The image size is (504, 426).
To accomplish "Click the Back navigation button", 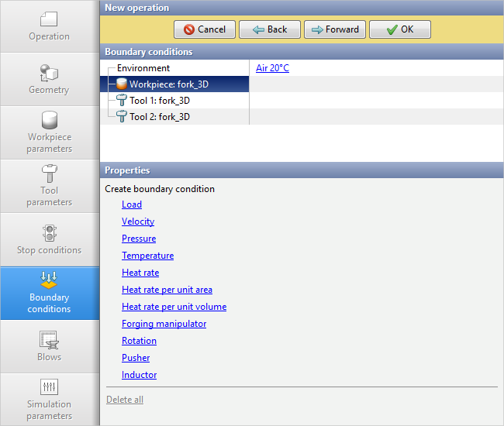I will click(269, 29).
